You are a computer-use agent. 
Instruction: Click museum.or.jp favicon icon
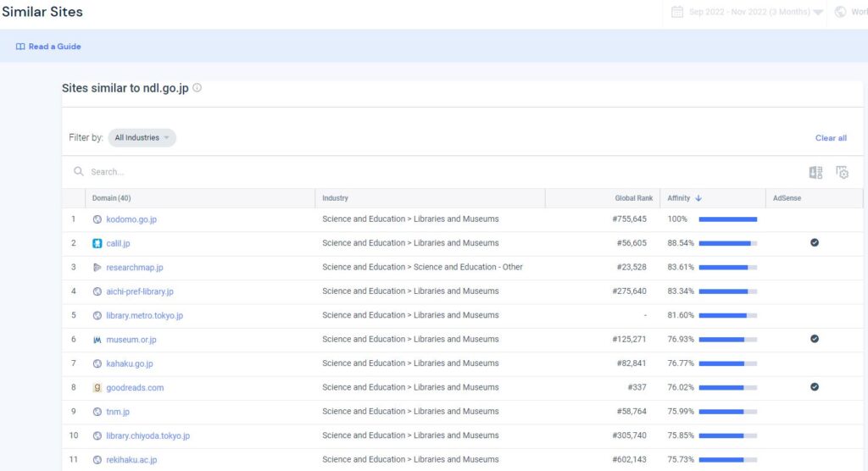(97, 340)
